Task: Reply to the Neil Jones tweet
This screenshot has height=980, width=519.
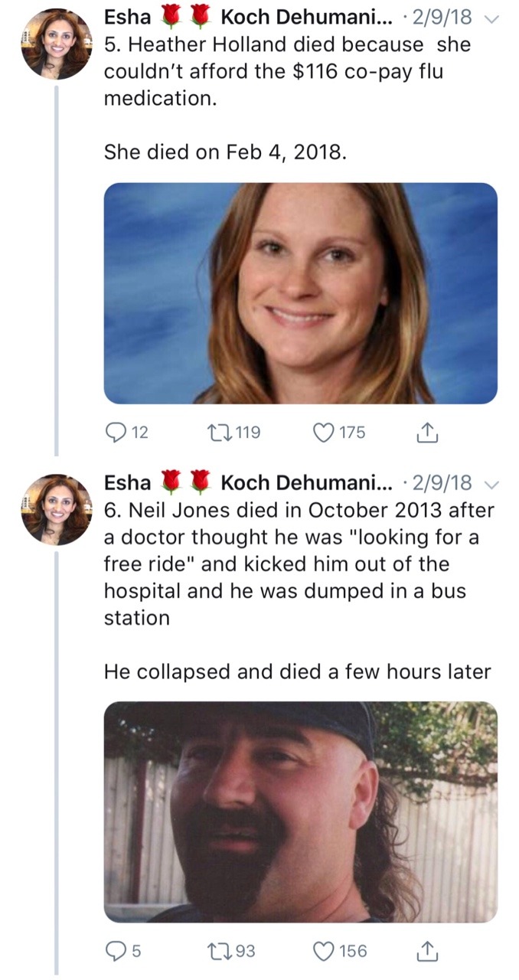Action: coord(116,952)
